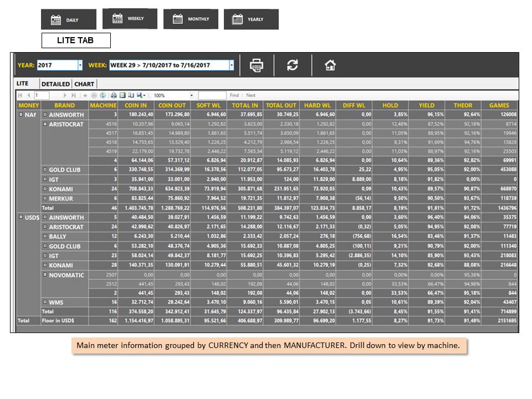This screenshot has width=532, height=399.
Task: Expand the MERKUR brand row
Action: (45, 198)
